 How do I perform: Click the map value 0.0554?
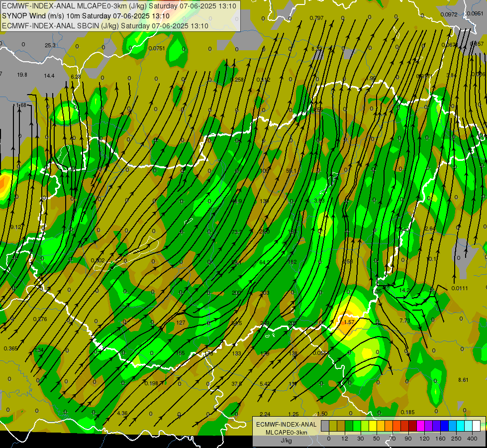click(321, 353)
